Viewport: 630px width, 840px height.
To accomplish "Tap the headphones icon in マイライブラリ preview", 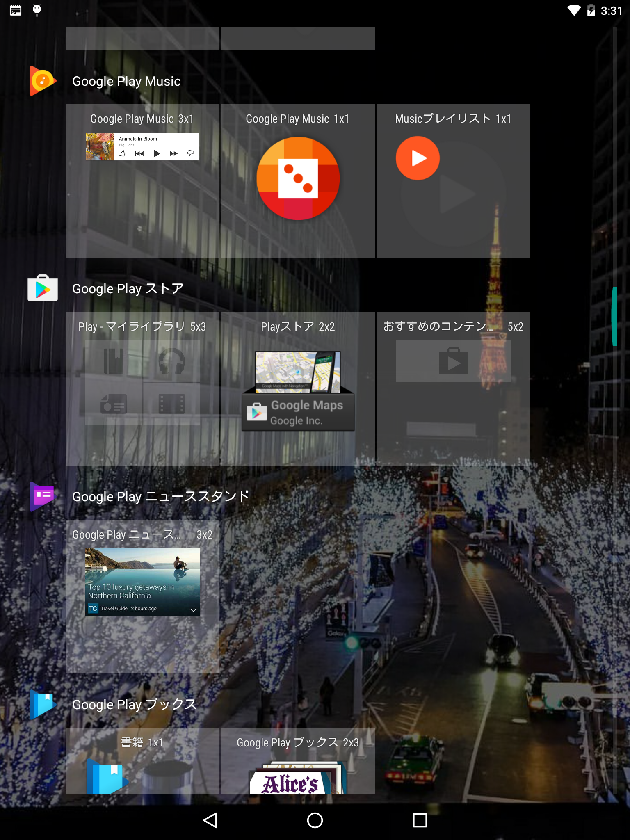I will pos(171,361).
